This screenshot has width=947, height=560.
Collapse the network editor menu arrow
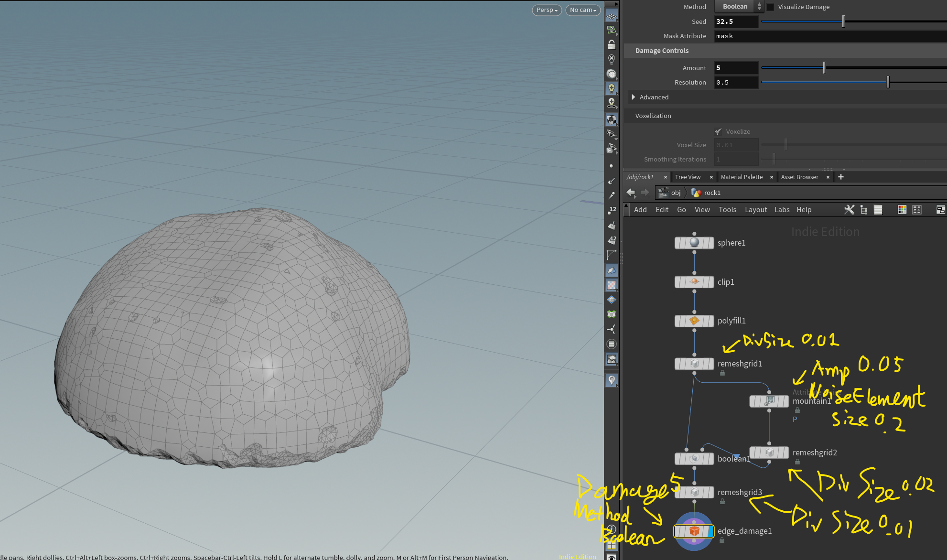(x=626, y=205)
